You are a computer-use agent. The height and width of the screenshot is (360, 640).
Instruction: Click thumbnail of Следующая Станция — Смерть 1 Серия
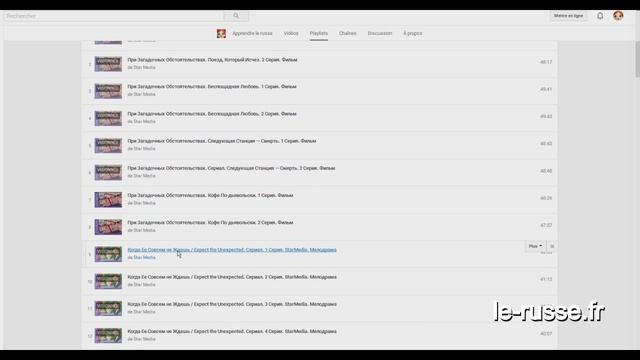(108, 145)
